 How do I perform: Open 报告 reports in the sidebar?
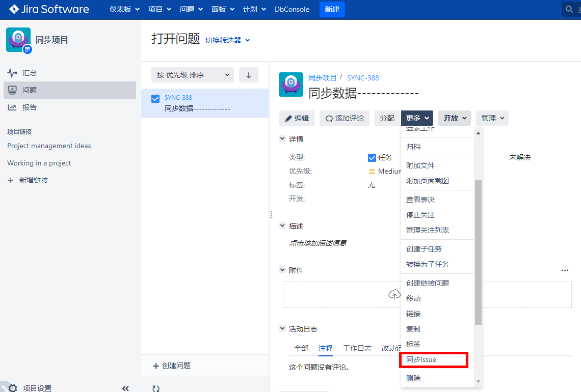[x=30, y=107]
